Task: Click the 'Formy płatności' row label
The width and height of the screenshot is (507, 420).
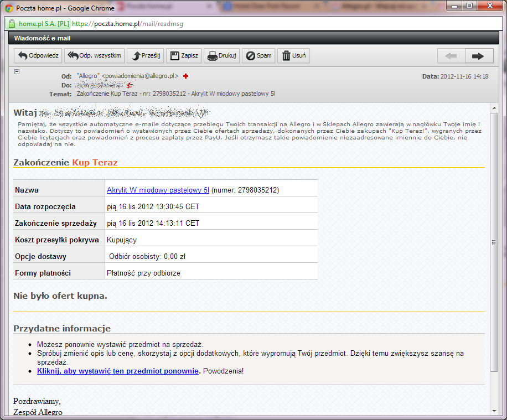Action: click(43, 273)
